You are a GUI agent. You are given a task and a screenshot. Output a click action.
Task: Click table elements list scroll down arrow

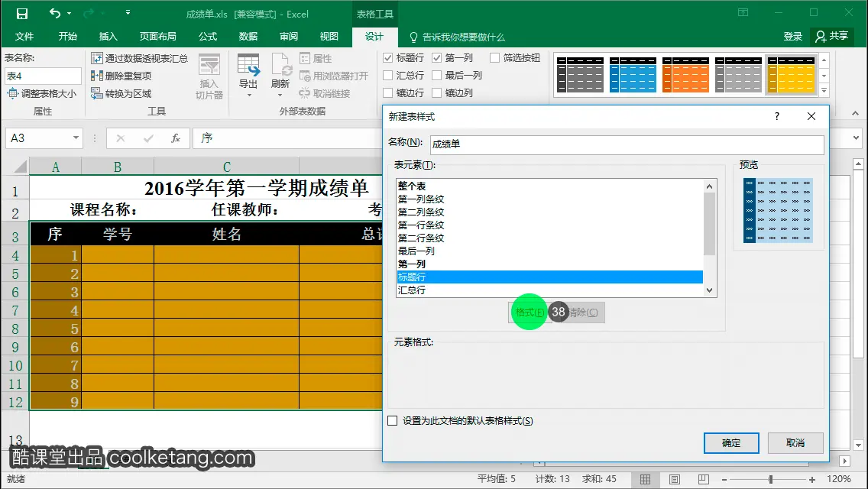pyautogui.click(x=710, y=291)
